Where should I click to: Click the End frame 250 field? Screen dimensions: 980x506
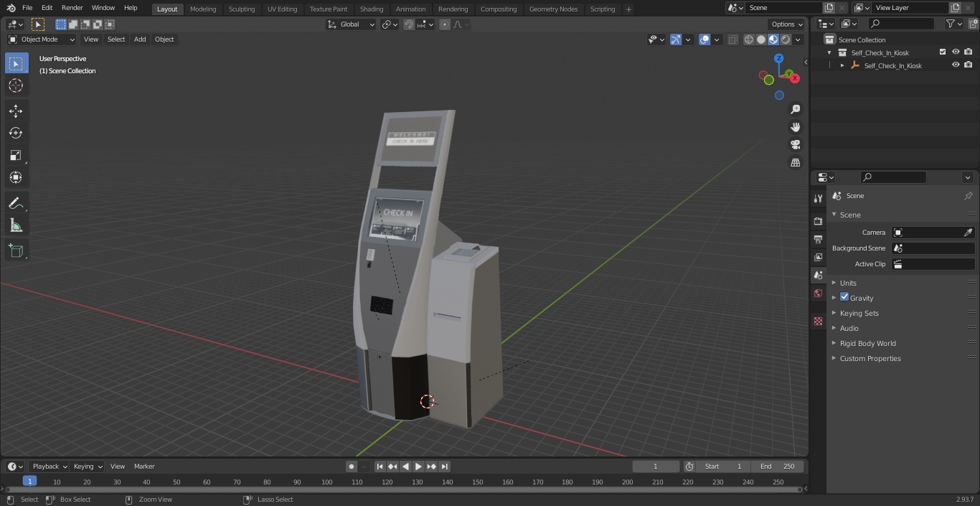point(777,467)
